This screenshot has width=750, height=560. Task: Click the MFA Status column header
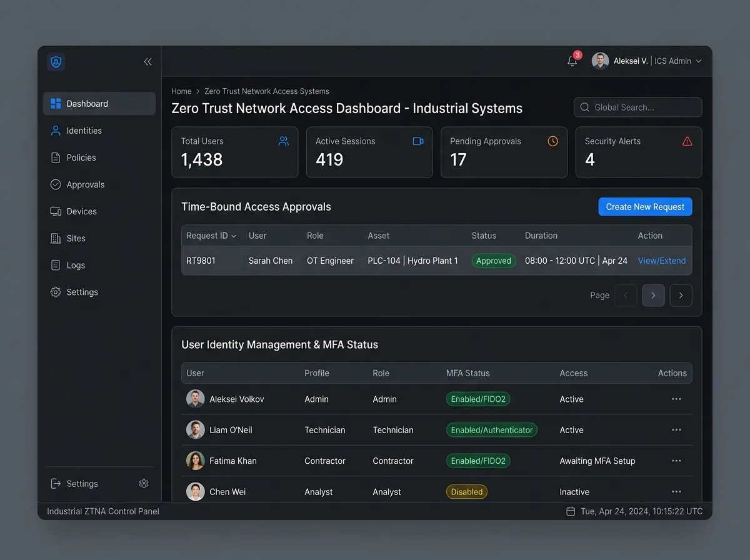tap(468, 373)
